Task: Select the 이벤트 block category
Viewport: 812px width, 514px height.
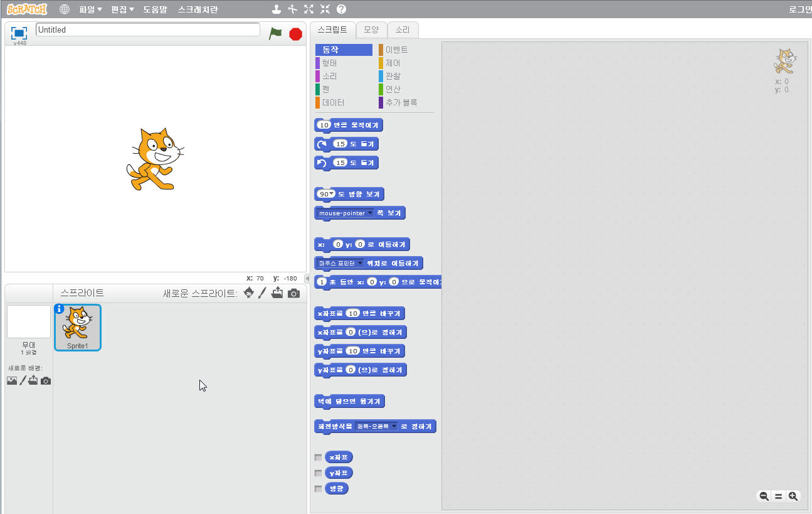Action: [396, 50]
